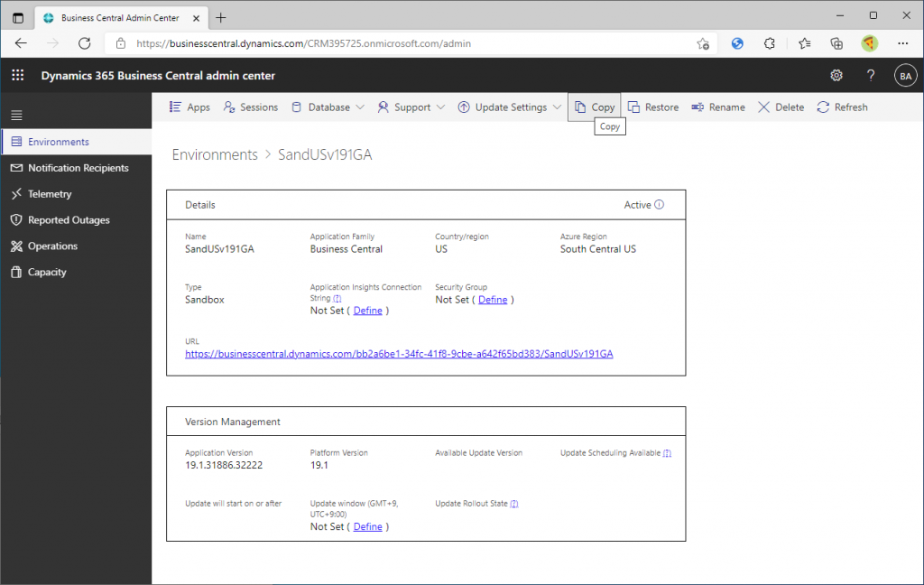
Task: Define the Security Group
Action: click(x=493, y=300)
